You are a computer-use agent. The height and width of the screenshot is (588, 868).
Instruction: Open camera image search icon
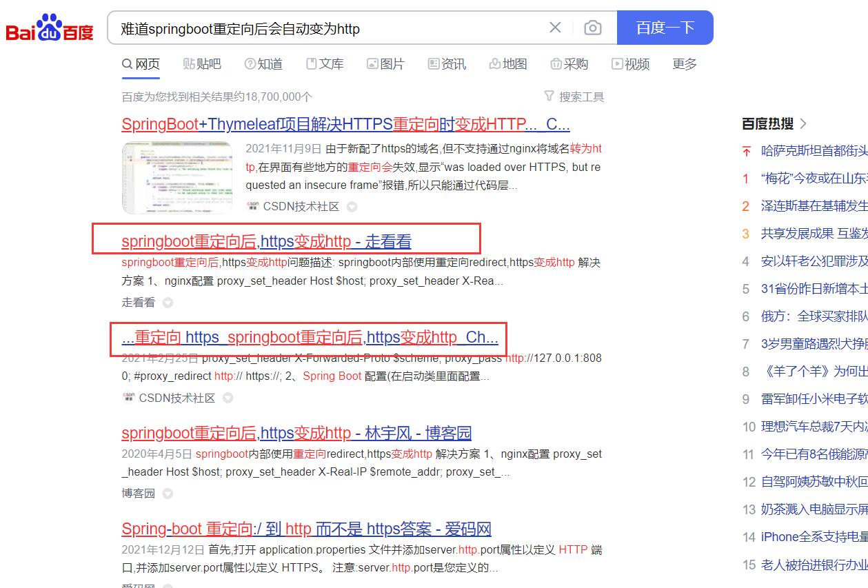(x=592, y=28)
